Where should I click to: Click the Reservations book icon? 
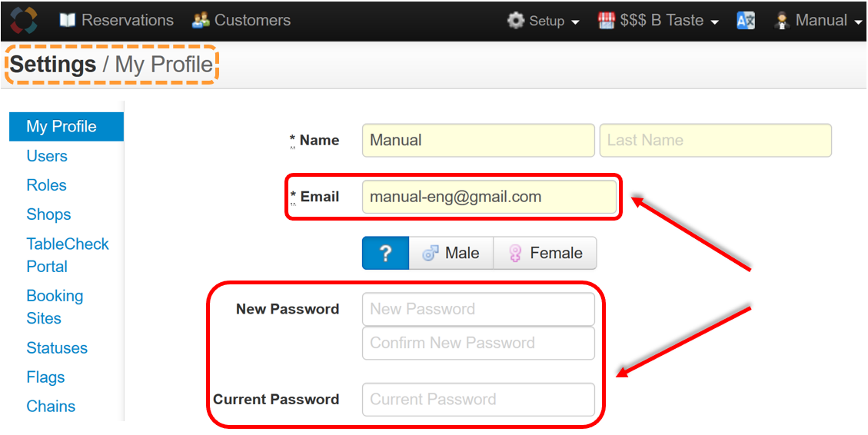(68, 21)
